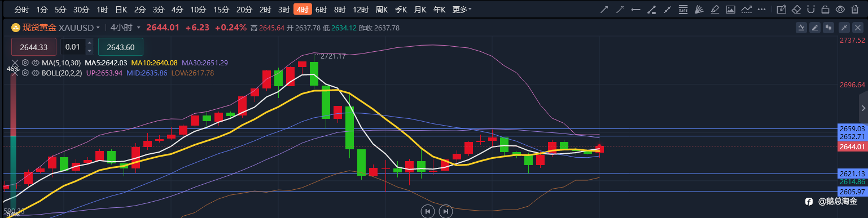The image size is (868, 218).
Task: Open MA(5,10,30) indicator settings
Action: point(25,63)
